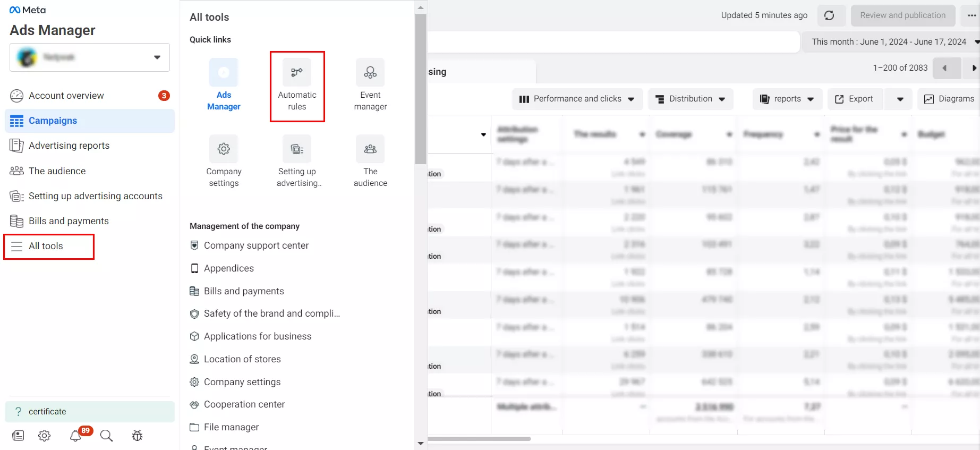Open the three-dot more options menu
This screenshot has width=980, height=450.
click(972, 15)
